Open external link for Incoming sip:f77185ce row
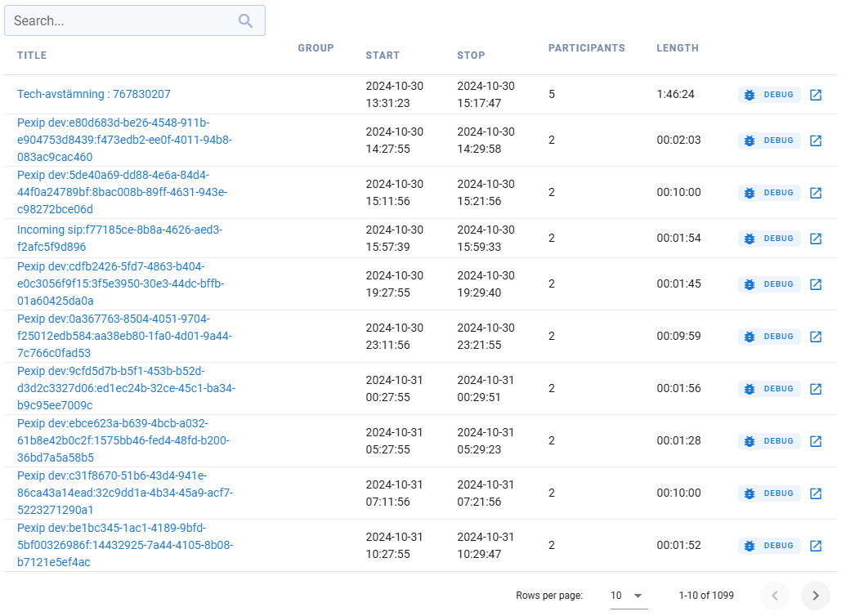This screenshot has width=855, height=616. coord(815,239)
